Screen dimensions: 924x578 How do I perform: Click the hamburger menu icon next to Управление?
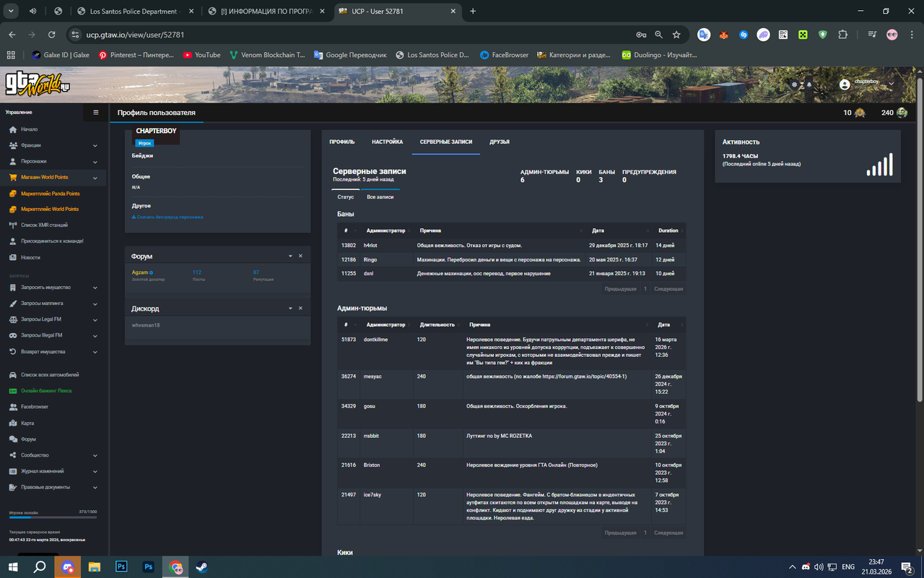pos(96,113)
